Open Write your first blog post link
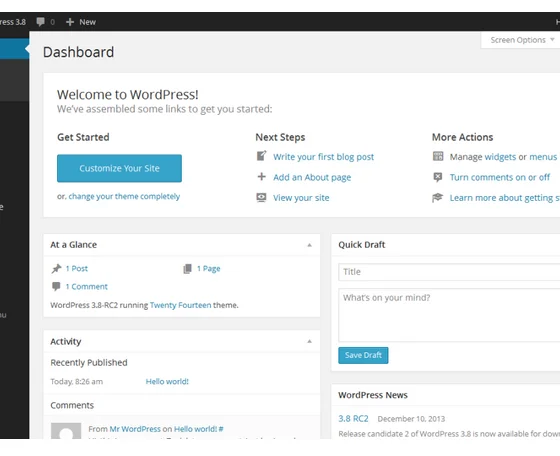560x456 pixels. (x=324, y=157)
